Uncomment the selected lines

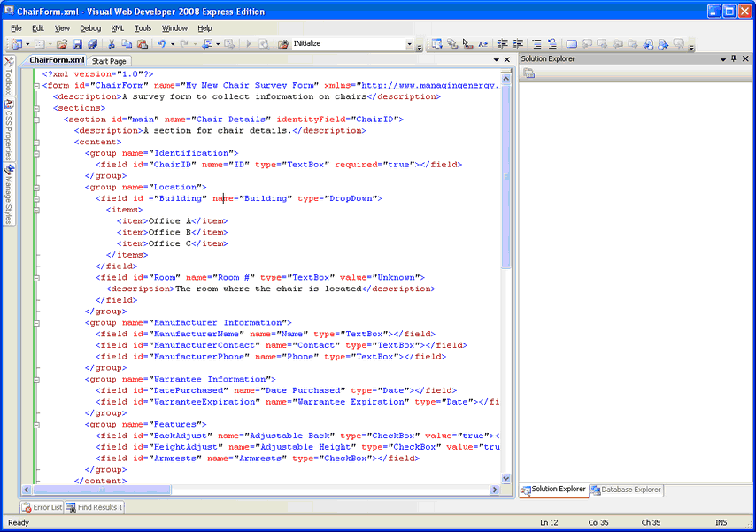click(x=552, y=44)
